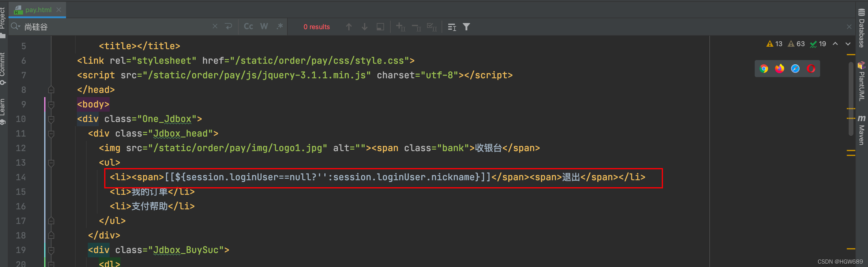Toggle the In Selection search icon

click(380, 27)
